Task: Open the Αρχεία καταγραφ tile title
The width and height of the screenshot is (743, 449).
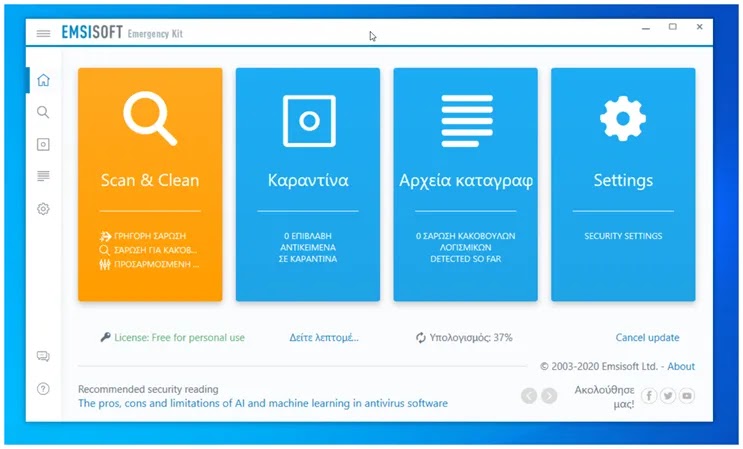Action: (466, 181)
